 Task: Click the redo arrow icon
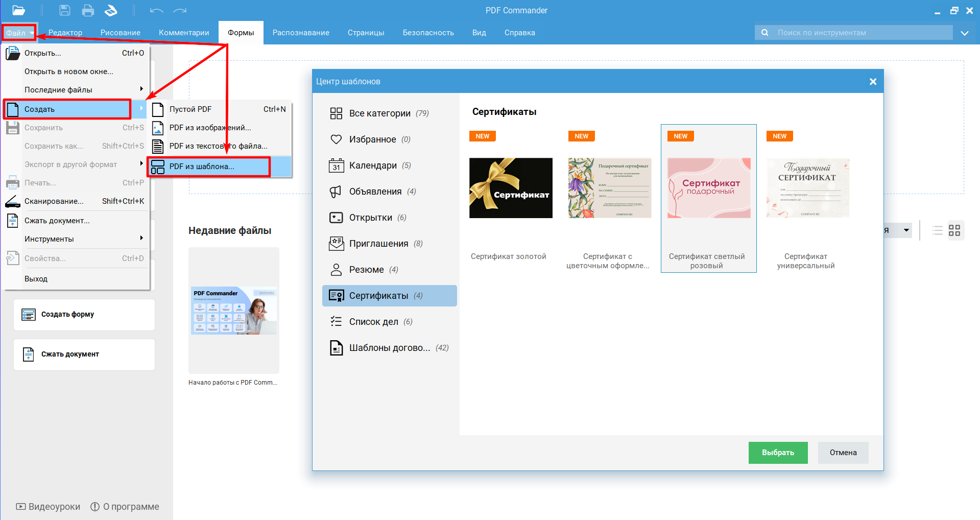point(180,10)
